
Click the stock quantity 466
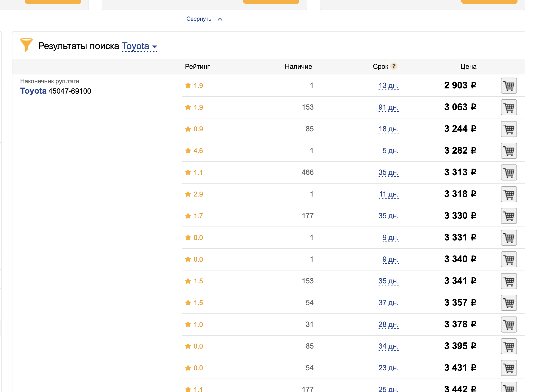click(x=307, y=172)
